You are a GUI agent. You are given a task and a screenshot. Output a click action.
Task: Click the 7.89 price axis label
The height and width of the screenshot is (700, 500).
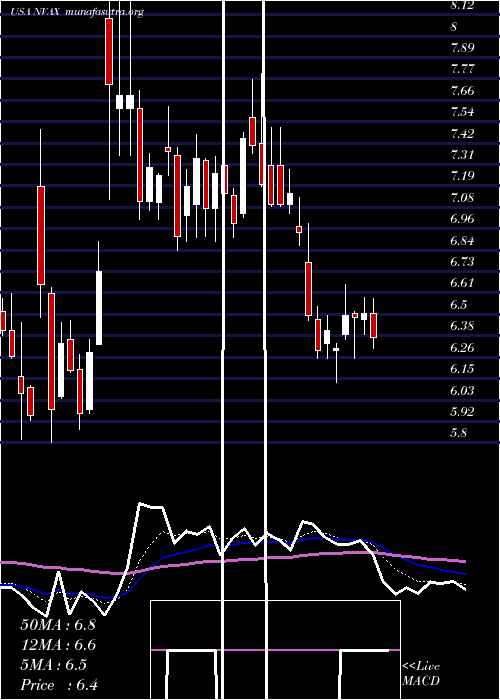click(462, 48)
